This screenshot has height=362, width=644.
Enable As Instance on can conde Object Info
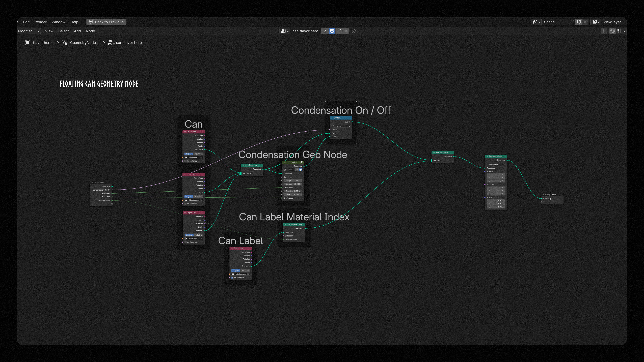click(186, 161)
